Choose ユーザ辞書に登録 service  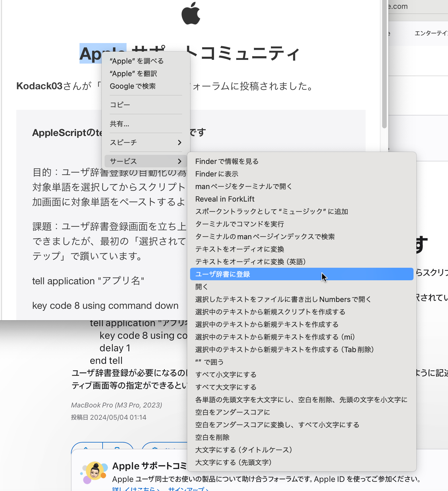(302, 274)
